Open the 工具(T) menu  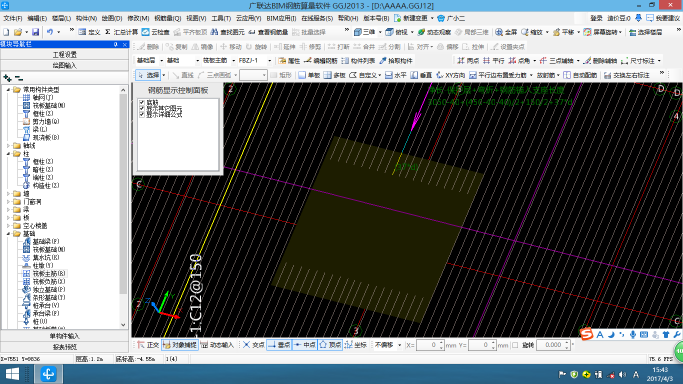pyautogui.click(x=221, y=18)
